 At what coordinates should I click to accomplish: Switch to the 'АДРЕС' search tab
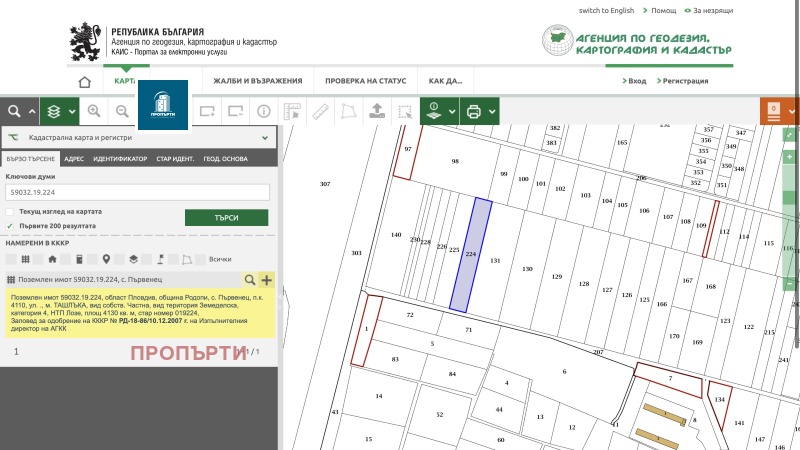74,158
